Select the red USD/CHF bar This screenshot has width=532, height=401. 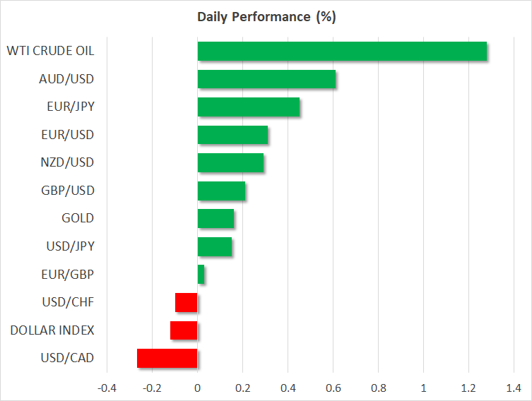(187, 303)
